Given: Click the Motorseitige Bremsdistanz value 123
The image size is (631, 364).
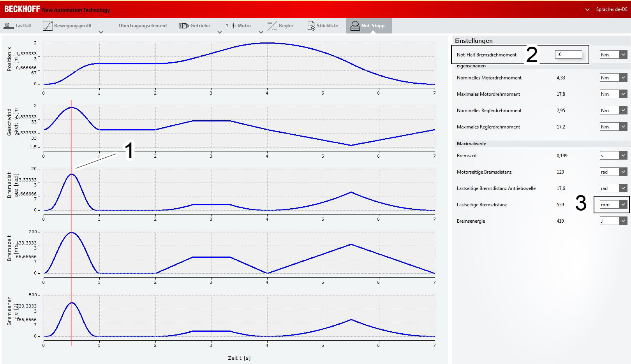Looking at the screenshot, I should pos(560,172).
